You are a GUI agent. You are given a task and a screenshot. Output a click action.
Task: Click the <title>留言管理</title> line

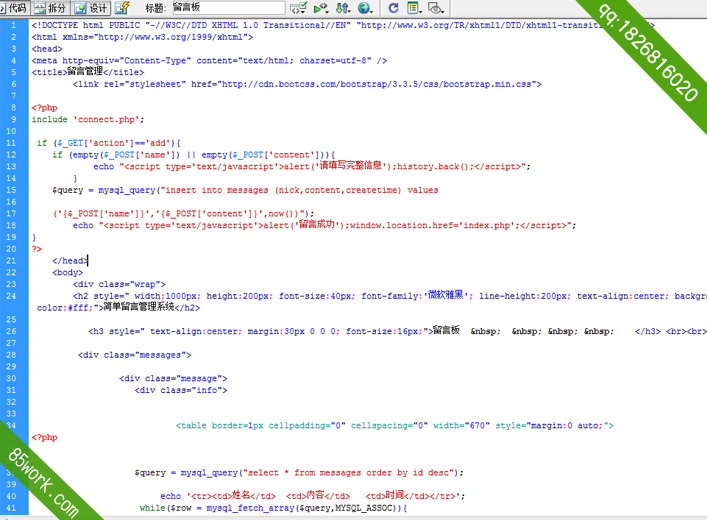pos(88,72)
